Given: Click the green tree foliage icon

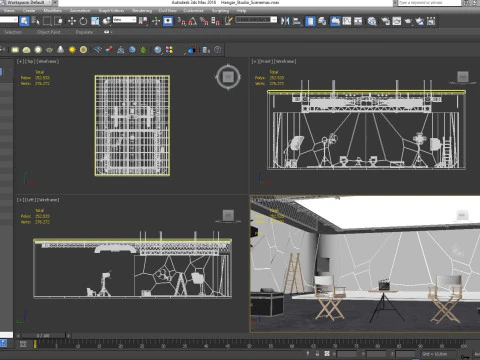Looking at the screenshot, I should pyautogui.click(x=143, y=50).
